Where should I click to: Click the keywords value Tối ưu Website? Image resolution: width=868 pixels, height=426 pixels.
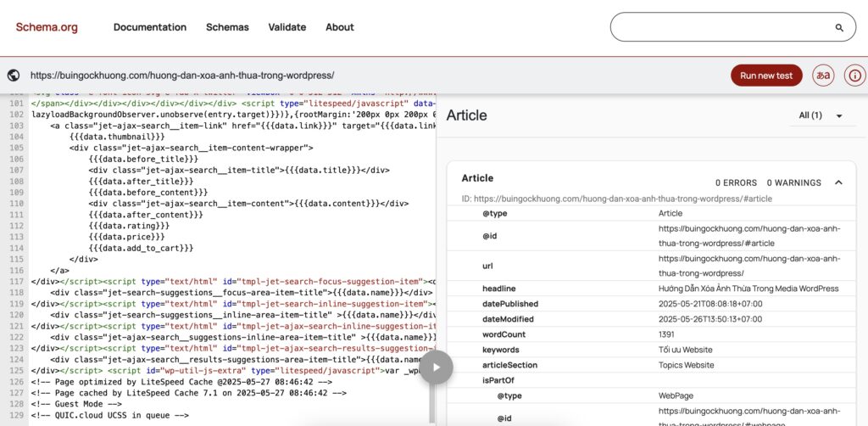tap(685, 350)
